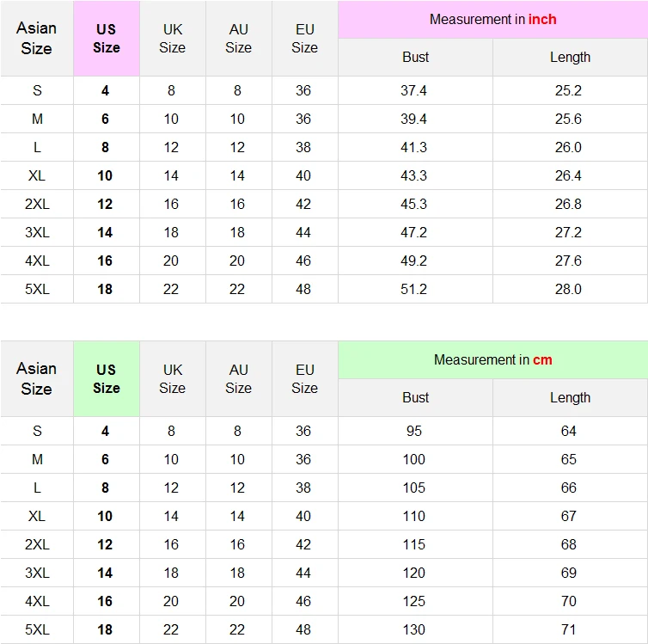Choose the 71 cm length cell
Screen dimensions: 648x644
[x=568, y=629]
